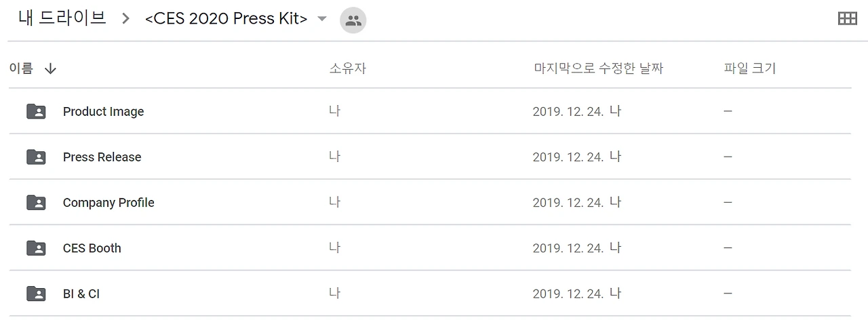Click the BI & CI shared folder icon

36,293
